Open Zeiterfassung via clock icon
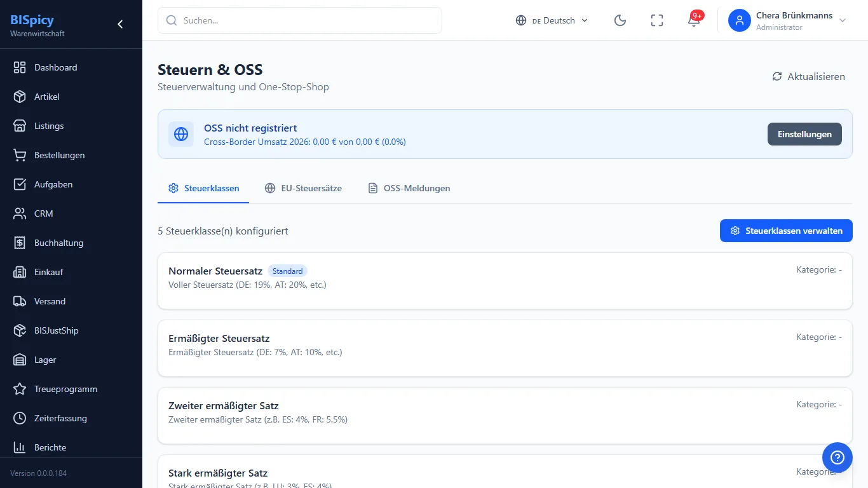 (20, 418)
